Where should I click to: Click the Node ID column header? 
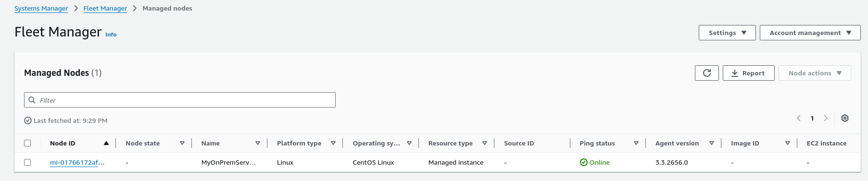coord(63,143)
